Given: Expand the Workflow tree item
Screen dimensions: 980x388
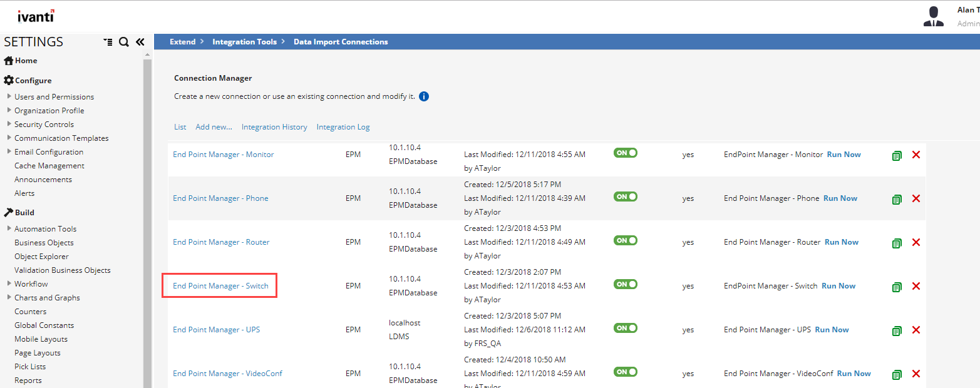Looking at the screenshot, I should coord(9,283).
